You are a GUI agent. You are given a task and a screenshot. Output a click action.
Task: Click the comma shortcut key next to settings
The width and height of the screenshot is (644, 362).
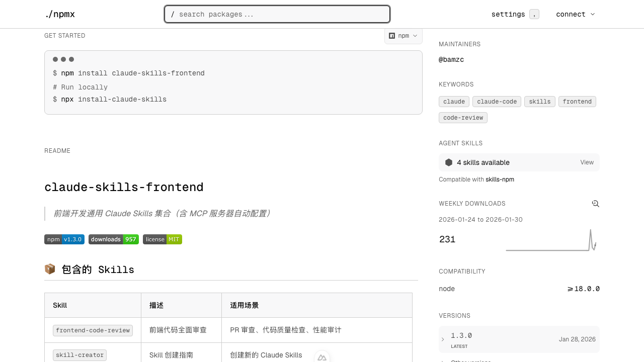coord(534,14)
